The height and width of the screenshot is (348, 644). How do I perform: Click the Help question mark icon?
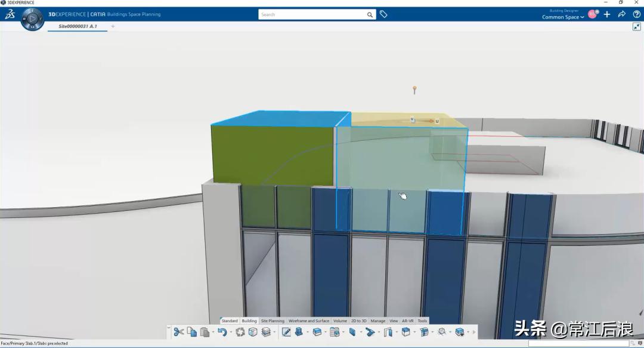(636, 14)
